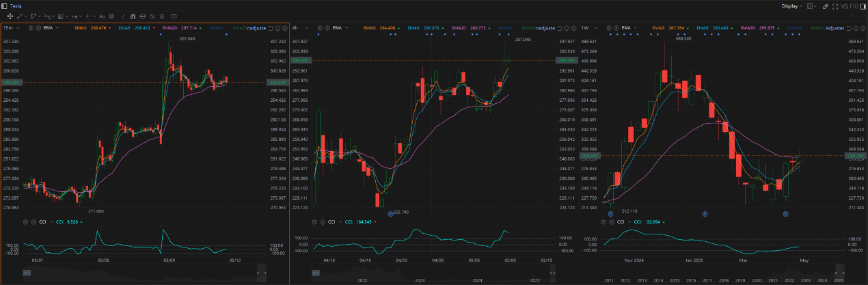Open CCI settings in the 15m chart
The width and height of the screenshot is (868, 285).
pos(25,221)
